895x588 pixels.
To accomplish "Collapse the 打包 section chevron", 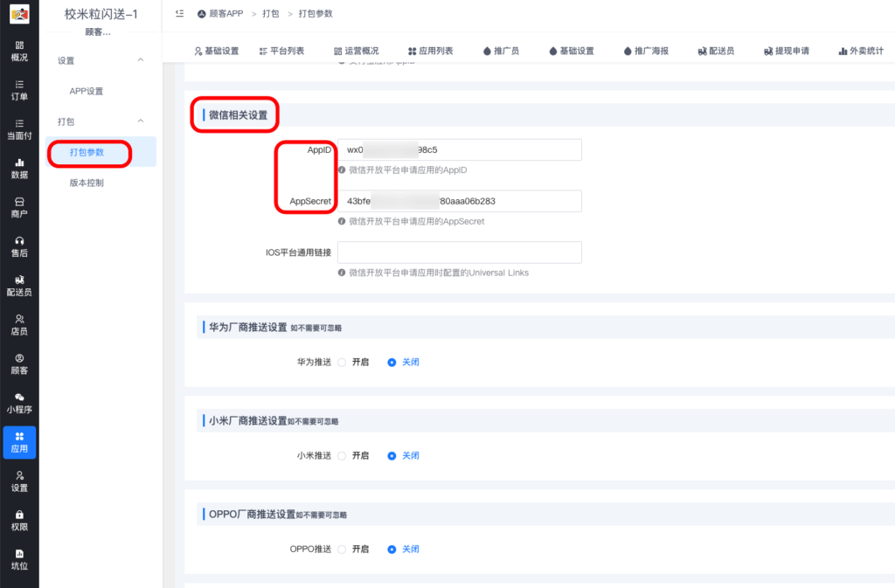I will [141, 121].
